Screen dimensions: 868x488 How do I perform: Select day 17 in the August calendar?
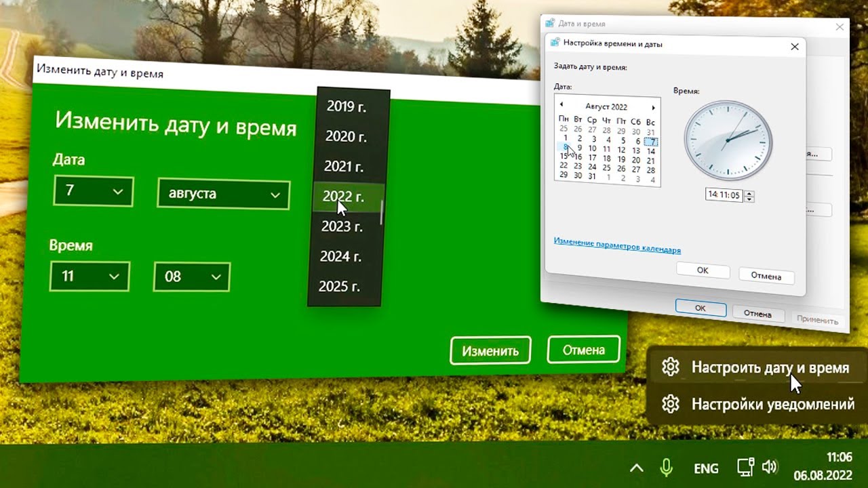coord(592,158)
